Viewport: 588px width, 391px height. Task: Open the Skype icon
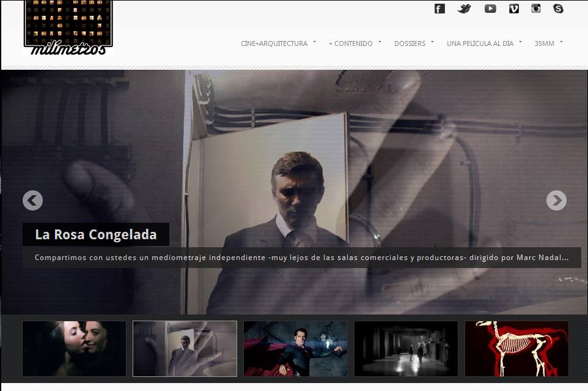558,8
